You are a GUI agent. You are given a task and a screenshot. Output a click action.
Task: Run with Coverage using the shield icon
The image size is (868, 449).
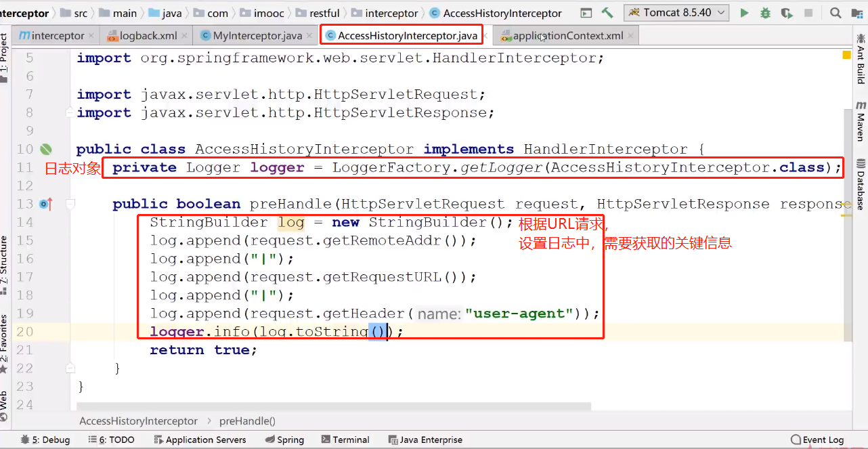785,13
